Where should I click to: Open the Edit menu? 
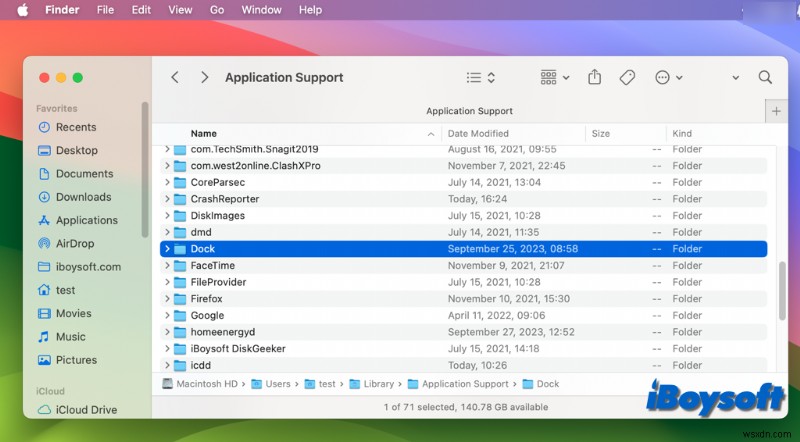[141, 10]
